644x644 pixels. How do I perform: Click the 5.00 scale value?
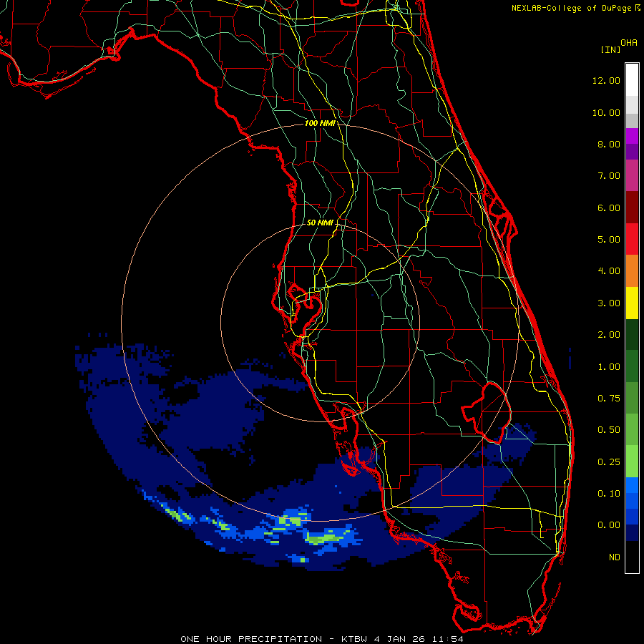[x=608, y=240]
